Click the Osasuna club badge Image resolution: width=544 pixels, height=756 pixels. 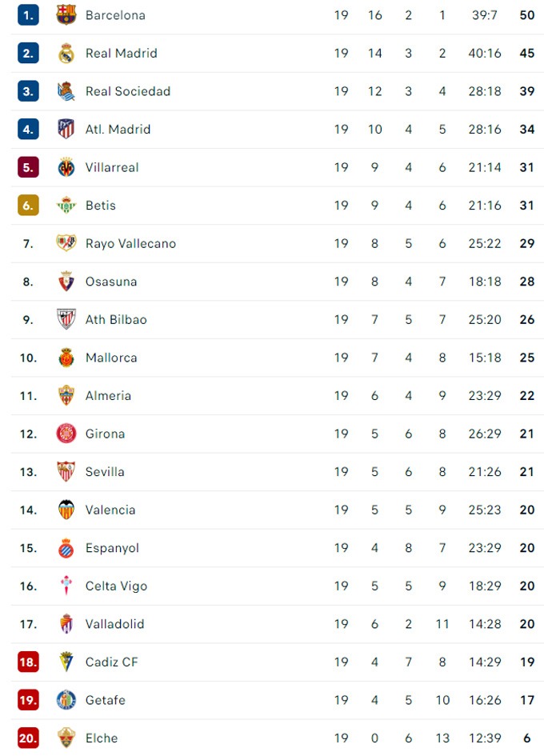point(66,282)
